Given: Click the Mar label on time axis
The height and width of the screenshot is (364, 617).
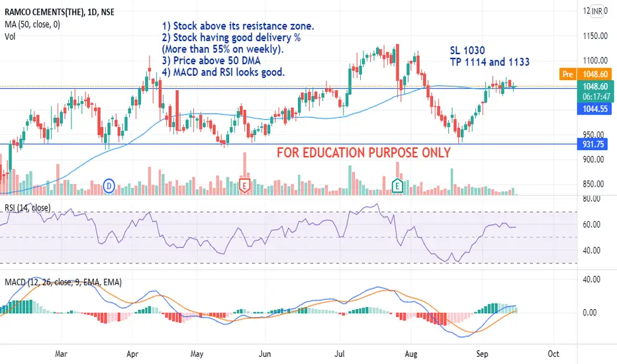Looking at the screenshot, I should pyautogui.click(x=61, y=354).
